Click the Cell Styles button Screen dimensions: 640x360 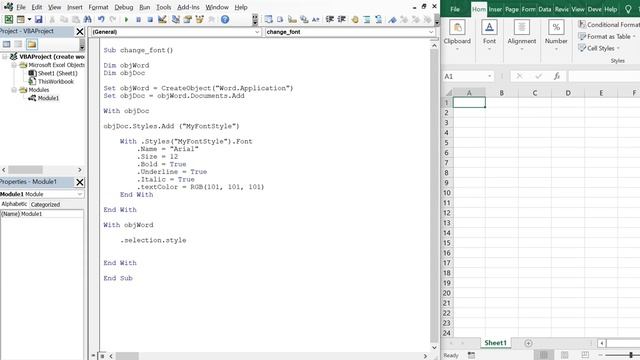(599, 48)
